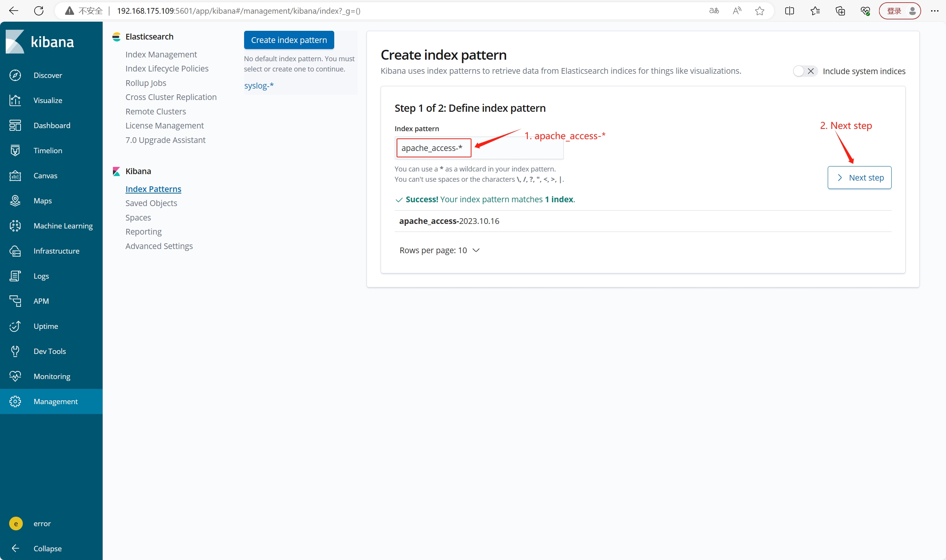946x560 pixels.
Task: Open Index Management menu item
Action: click(x=161, y=54)
